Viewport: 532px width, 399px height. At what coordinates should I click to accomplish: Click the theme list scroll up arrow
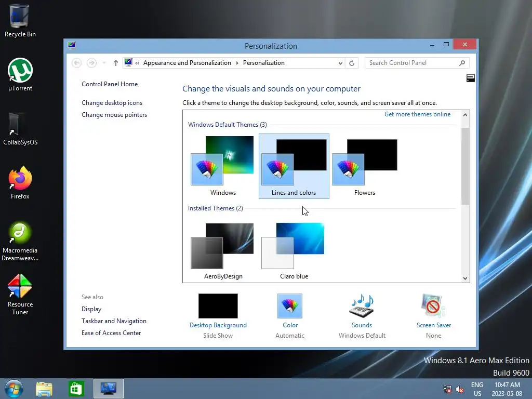tap(465, 115)
